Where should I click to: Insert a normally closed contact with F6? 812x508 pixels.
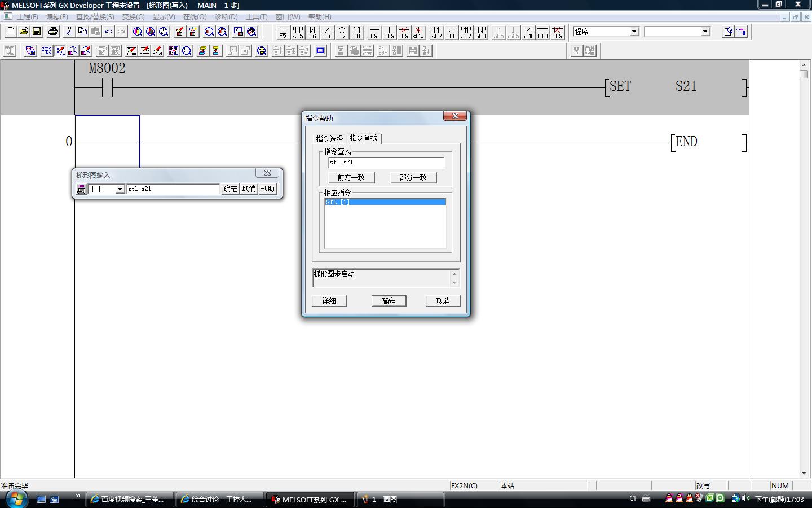click(312, 32)
